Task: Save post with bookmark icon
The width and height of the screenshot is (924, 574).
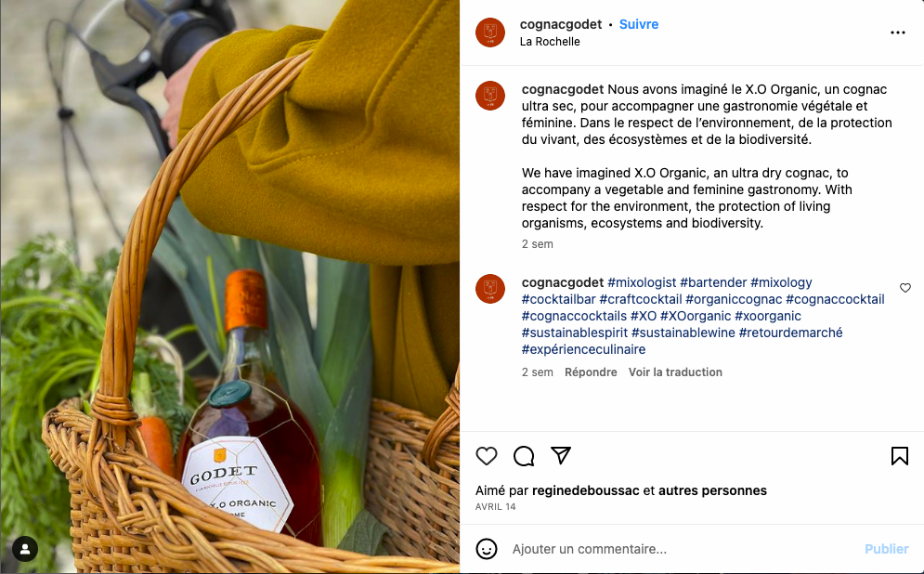Action: click(x=899, y=456)
